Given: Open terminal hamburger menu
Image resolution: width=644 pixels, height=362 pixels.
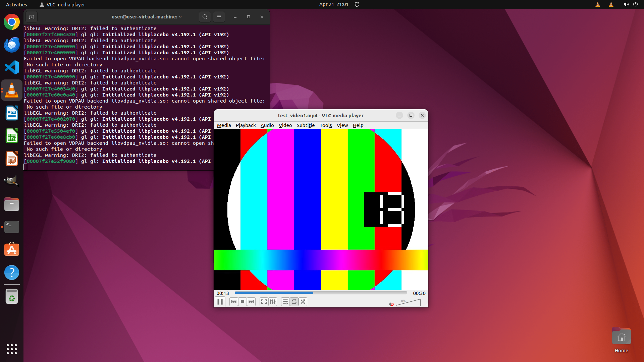Looking at the screenshot, I should coord(219,17).
